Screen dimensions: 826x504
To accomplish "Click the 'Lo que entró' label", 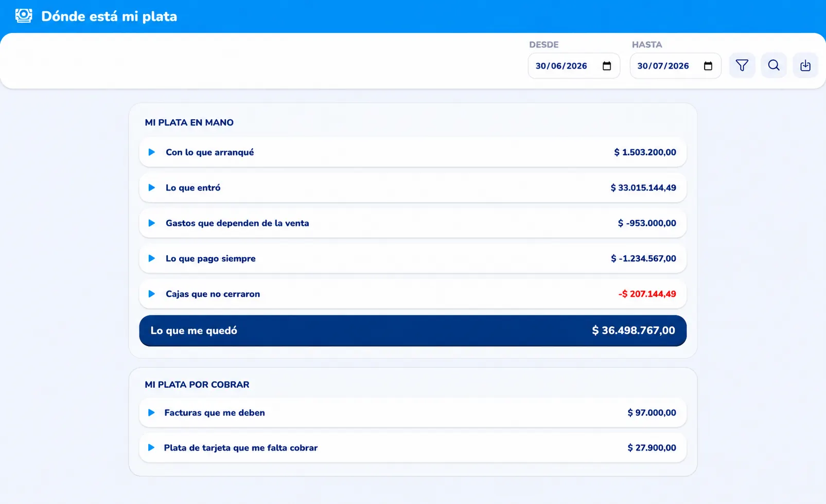I will click(193, 188).
